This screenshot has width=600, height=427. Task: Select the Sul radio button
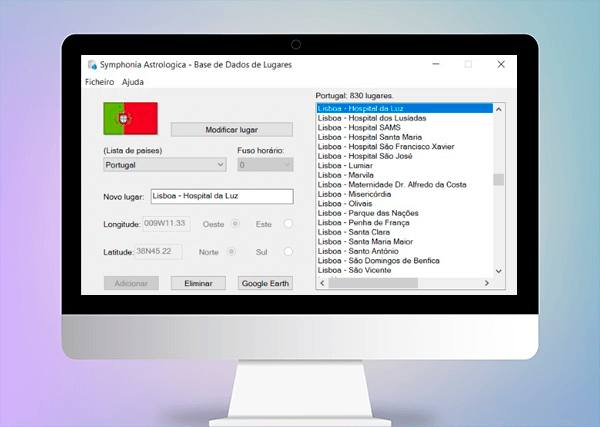pyautogui.click(x=288, y=251)
